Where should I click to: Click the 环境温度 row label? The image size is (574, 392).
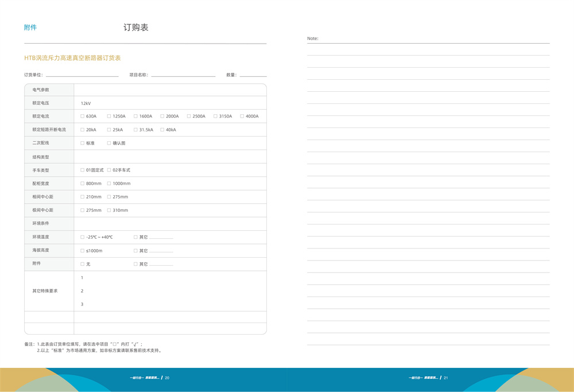coord(41,237)
